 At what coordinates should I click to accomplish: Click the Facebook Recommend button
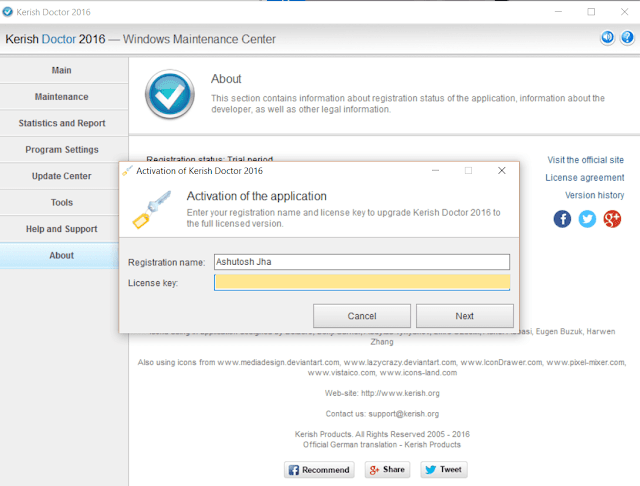tap(319, 470)
